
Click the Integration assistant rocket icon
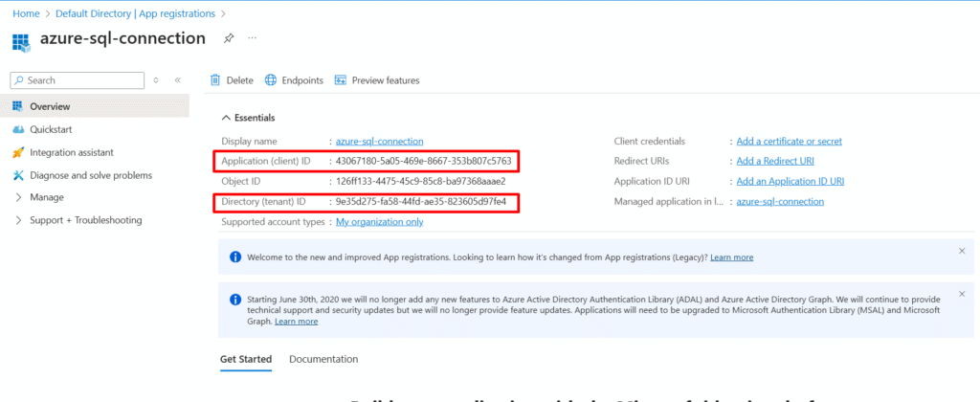17,152
